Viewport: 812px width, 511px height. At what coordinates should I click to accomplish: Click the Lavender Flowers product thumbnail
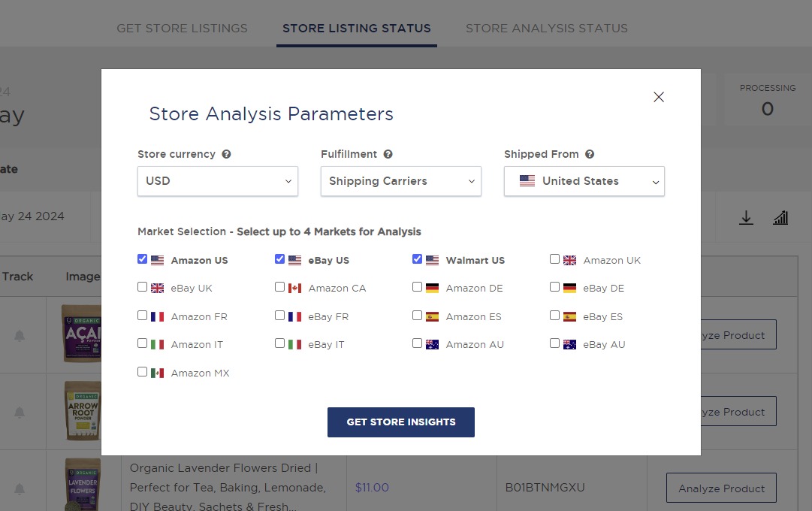tap(82, 488)
